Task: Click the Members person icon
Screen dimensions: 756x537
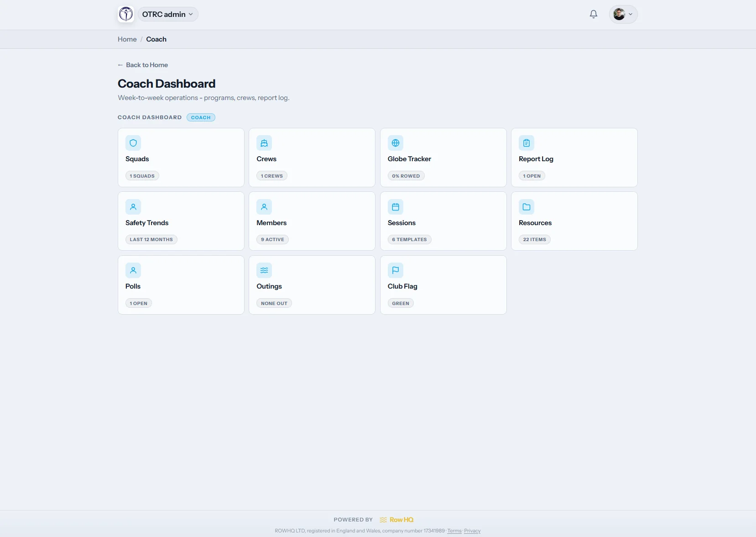Action: tap(264, 207)
